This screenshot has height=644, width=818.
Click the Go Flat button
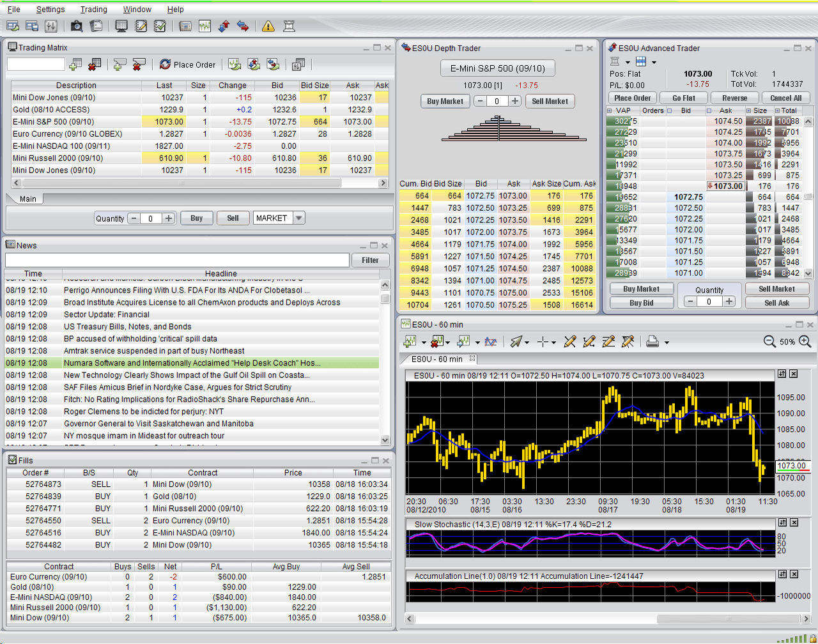click(x=684, y=98)
